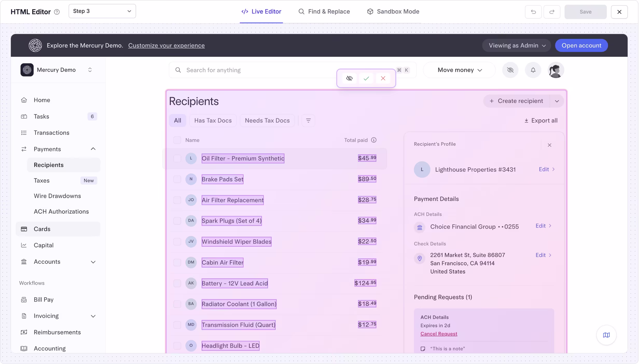Open the notifications bell

(x=533, y=70)
